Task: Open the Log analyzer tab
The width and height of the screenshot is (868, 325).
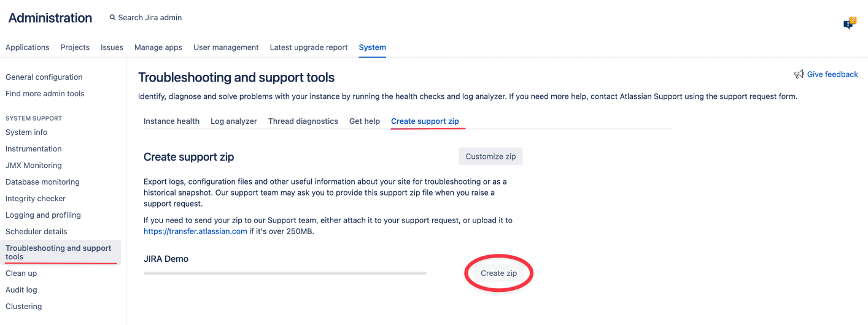Action: [233, 121]
